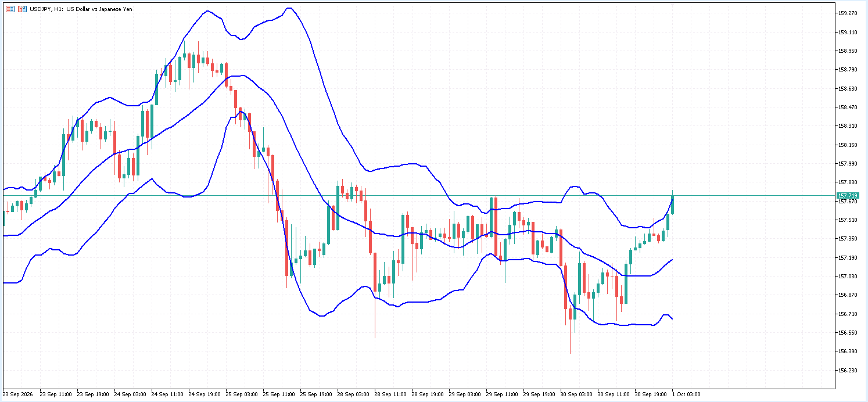
Task: Click the 157.990 price scale label
Action: (848, 164)
